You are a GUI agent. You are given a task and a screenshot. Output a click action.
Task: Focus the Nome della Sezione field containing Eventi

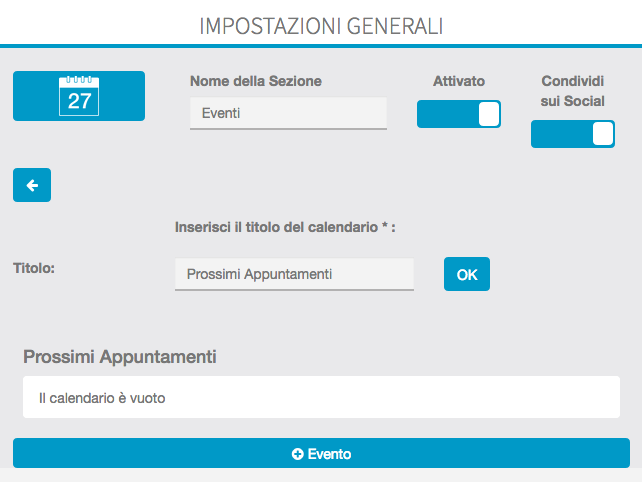[288, 113]
